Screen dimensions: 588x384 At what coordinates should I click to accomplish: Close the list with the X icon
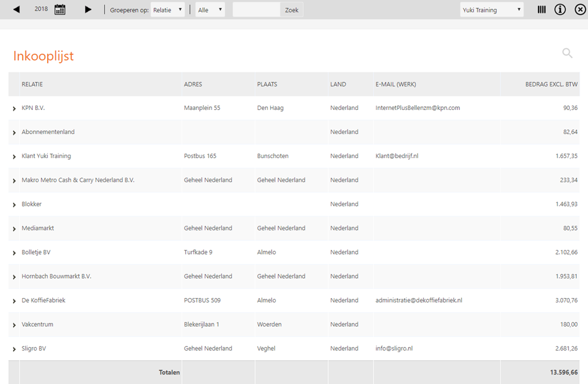pos(580,9)
